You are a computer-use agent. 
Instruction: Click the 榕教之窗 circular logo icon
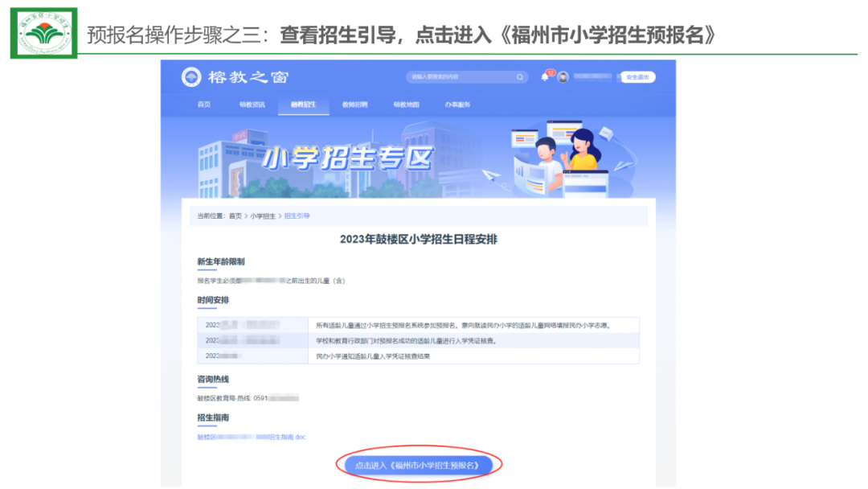[x=191, y=77]
